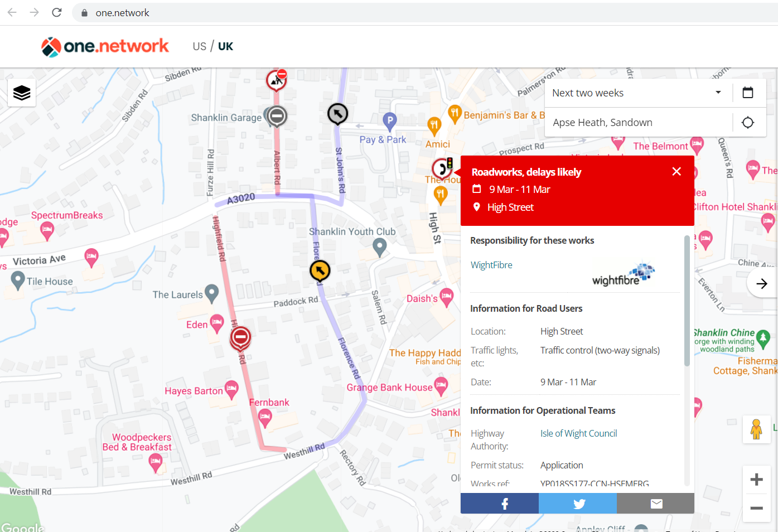Select Grange Bank House hotel marker
The width and height of the screenshot is (778, 532).
(x=441, y=386)
